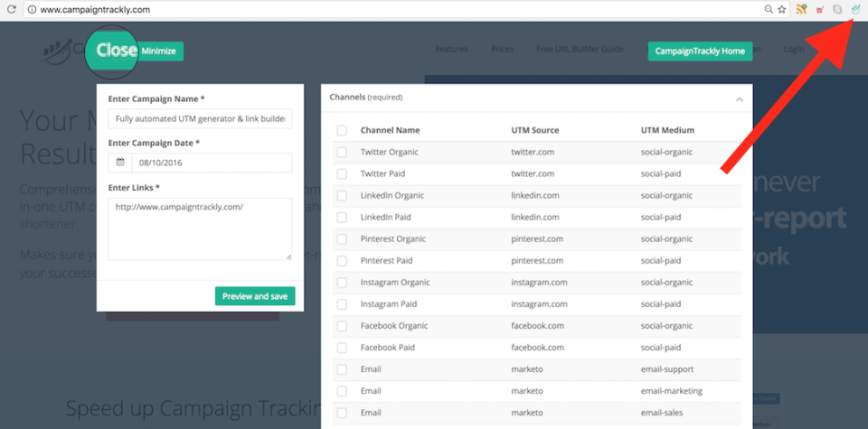
Task: Check the Facebook Paid checkbox
Action: pos(342,348)
